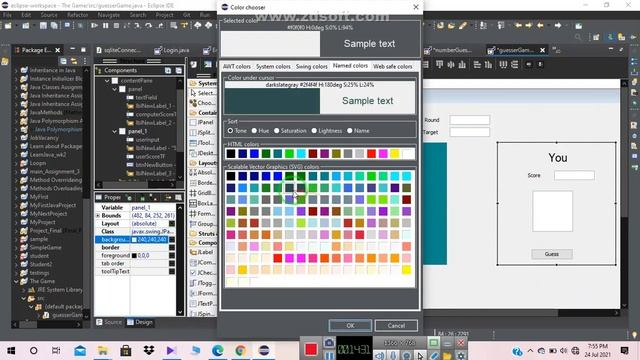Click the yellow Forward arrow in Eclipse toolbar
The width and height of the screenshot is (640, 360).
pyautogui.click(x=529, y=26)
